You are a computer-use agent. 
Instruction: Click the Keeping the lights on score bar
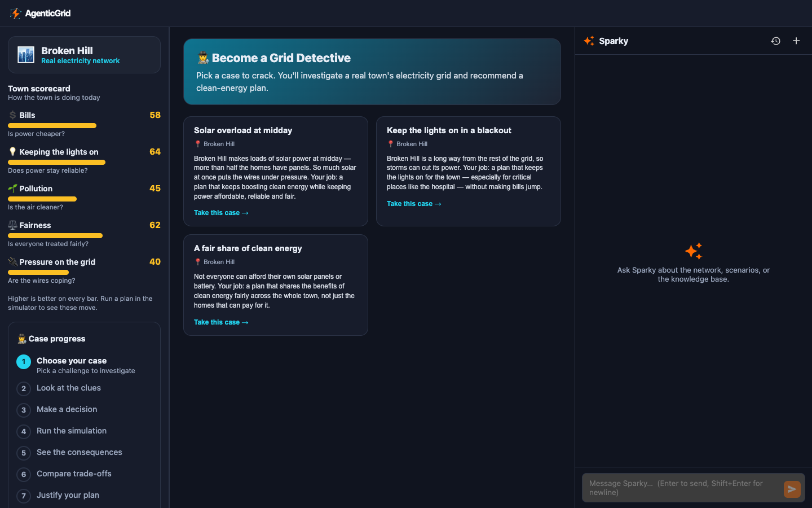point(56,163)
